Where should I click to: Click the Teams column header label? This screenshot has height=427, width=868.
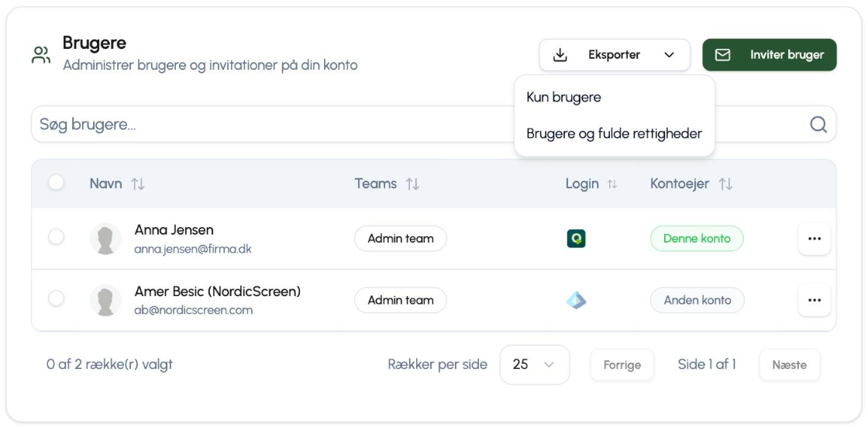pos(376,184)
